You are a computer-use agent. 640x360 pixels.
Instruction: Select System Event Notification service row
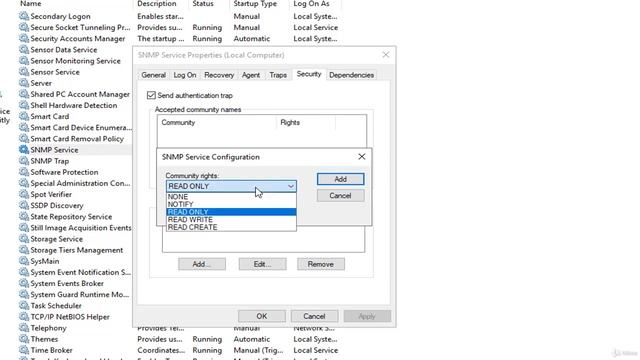point(76,272)
